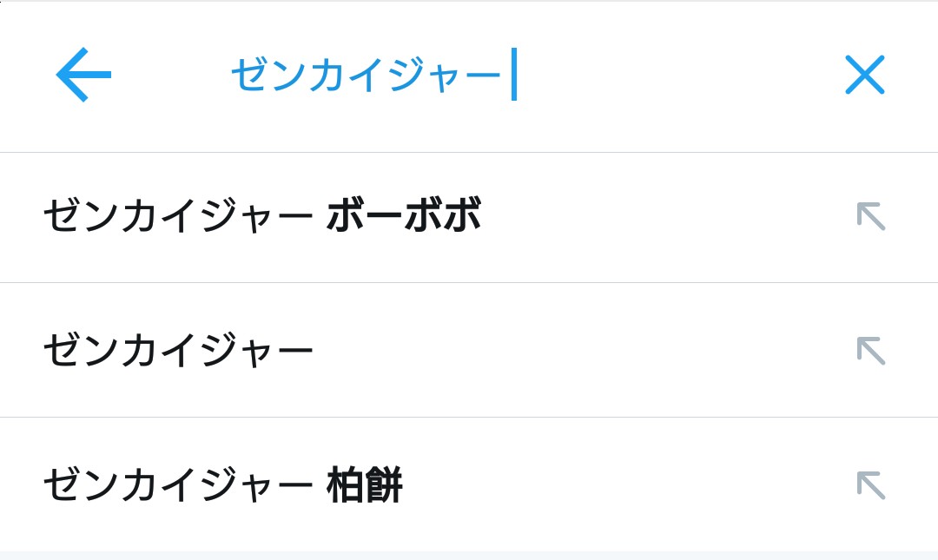Click the ゼンカイジャー prefix in the first suggestion

click(178, 217)
